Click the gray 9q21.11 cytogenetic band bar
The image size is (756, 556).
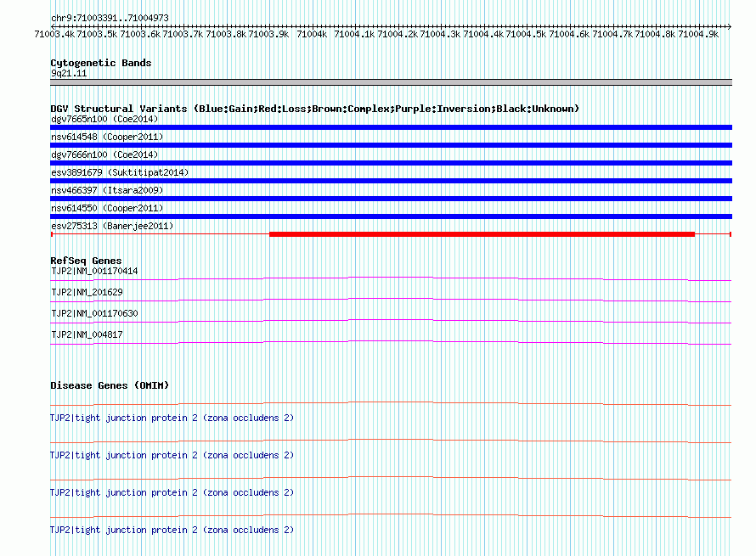pos(391,82)
